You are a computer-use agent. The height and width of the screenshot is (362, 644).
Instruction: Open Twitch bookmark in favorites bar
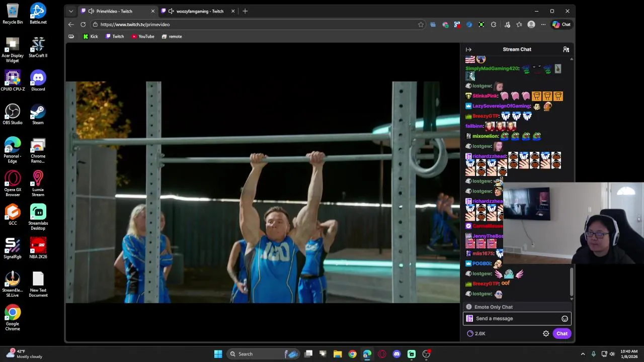tap(115, 37)
